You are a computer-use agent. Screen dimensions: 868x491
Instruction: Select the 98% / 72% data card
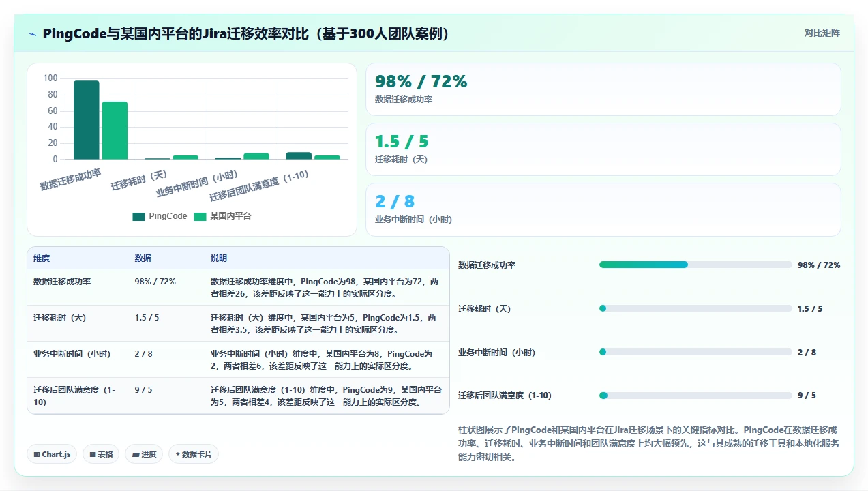coord(603,89)
